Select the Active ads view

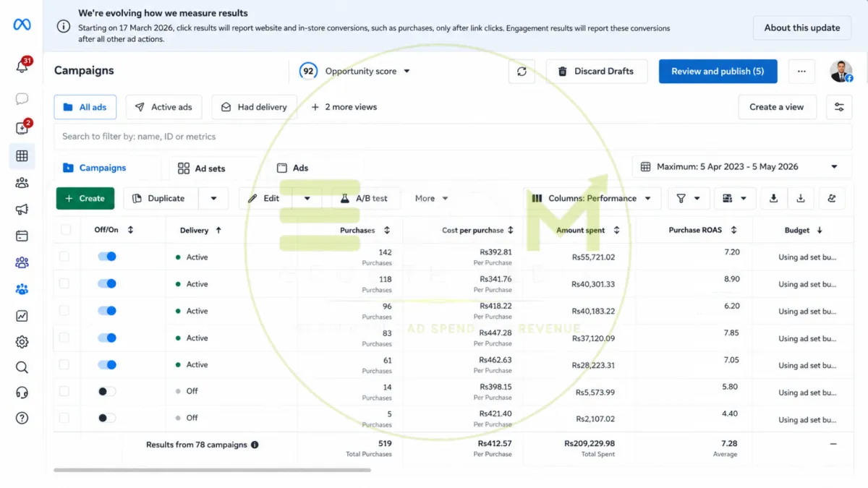(x=164, y=107)
